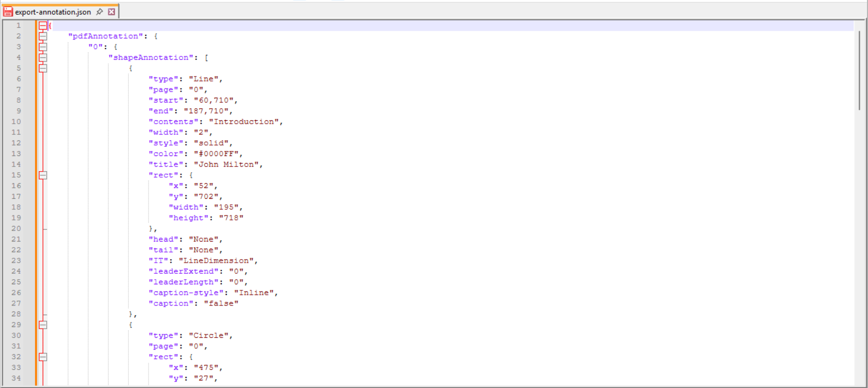Viewport: 868px width, 388px height.
Task: Collapse the Circle annotation object at line 29
Action: pos(43,325)
